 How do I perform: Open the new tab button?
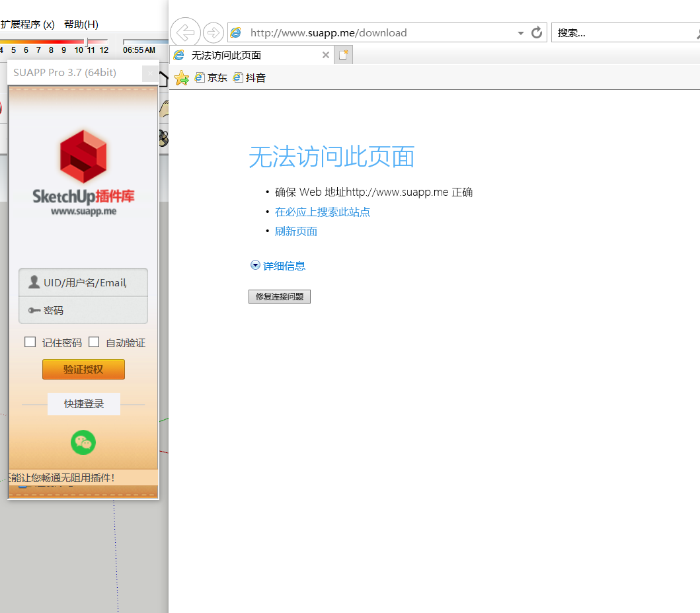(x=343, y=55)
